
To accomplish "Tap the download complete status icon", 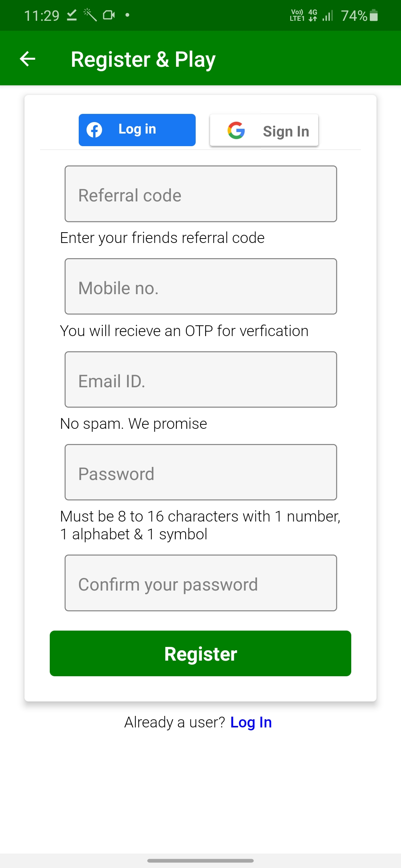I will click(72, 15).
